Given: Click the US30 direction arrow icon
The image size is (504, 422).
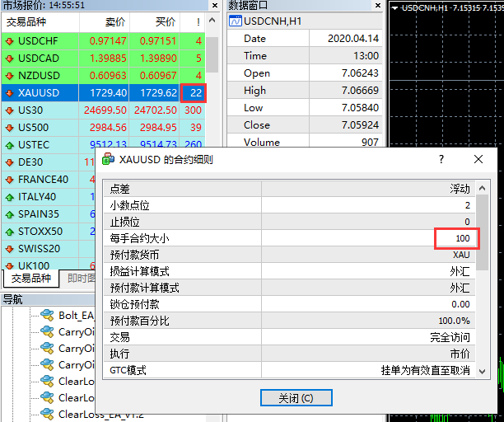Looking at the screenshot, I should click(10, 110).
